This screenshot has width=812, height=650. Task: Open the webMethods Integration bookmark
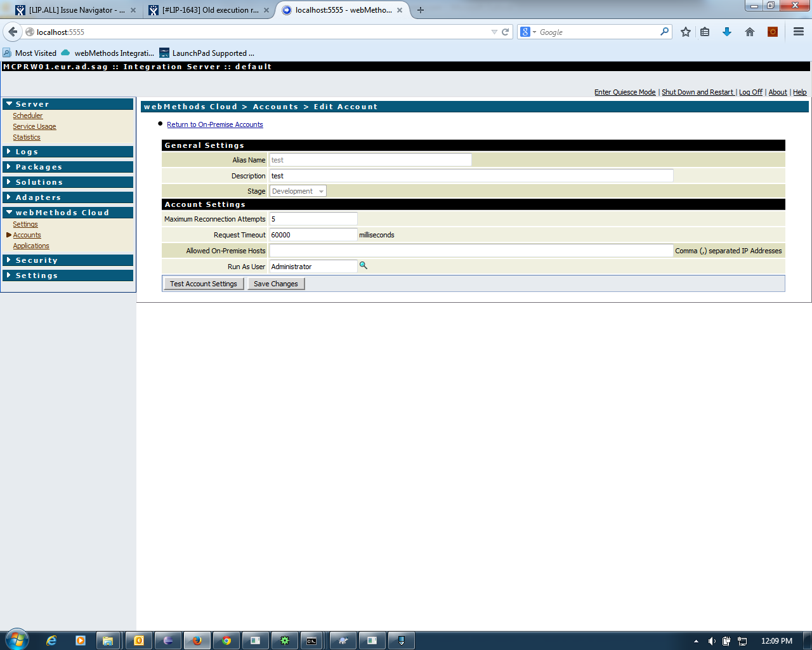point(108,53)
